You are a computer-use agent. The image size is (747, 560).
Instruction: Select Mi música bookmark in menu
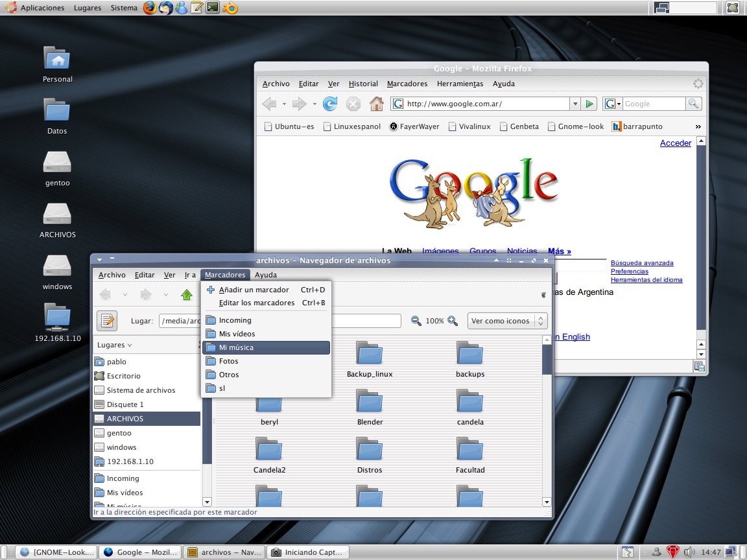coord(266,347)
